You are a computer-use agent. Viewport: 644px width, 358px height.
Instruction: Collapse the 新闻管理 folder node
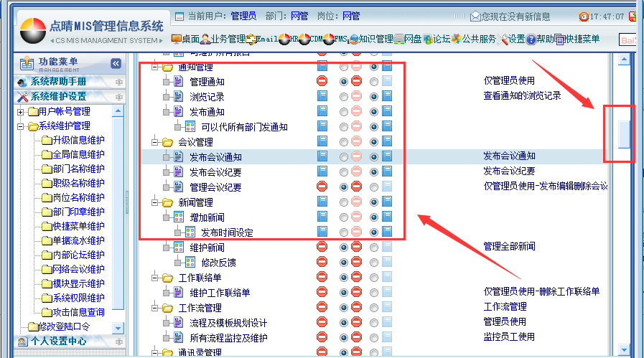tap(155, 202)
